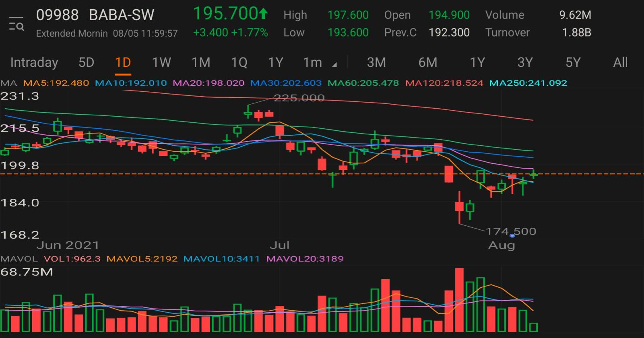This screenshot has width=644, height=338.
Task: Tap the Low value 193.600
Action: pos(348,33)
